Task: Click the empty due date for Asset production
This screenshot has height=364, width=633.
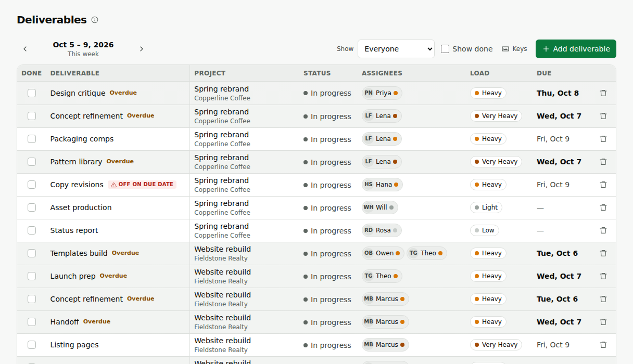Action: tap(540, 207)
